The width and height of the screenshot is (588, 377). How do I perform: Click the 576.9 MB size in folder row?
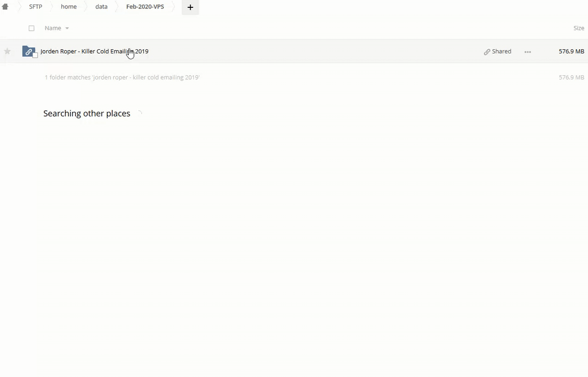[x=571, y=51]
